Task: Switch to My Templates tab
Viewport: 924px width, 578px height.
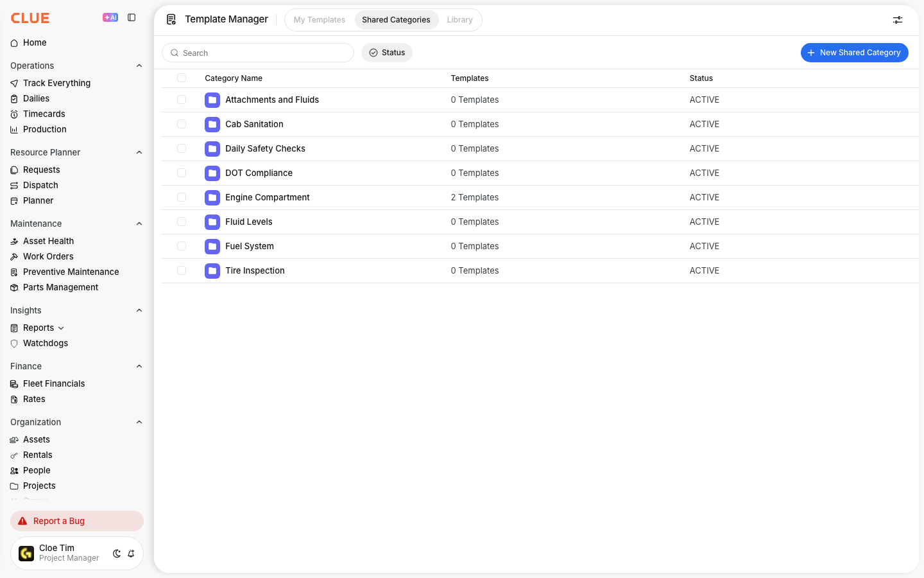Action: pyautogui.click(x=320, y=20)
